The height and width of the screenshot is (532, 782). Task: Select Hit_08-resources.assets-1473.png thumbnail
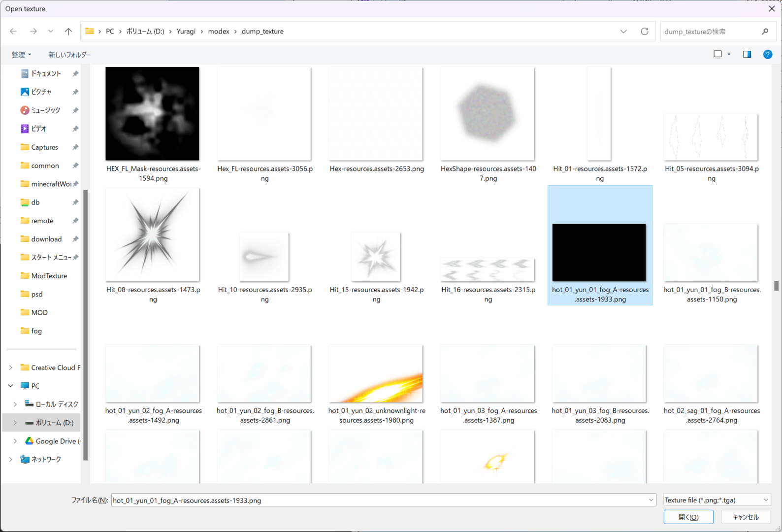[x=153, y=234]
